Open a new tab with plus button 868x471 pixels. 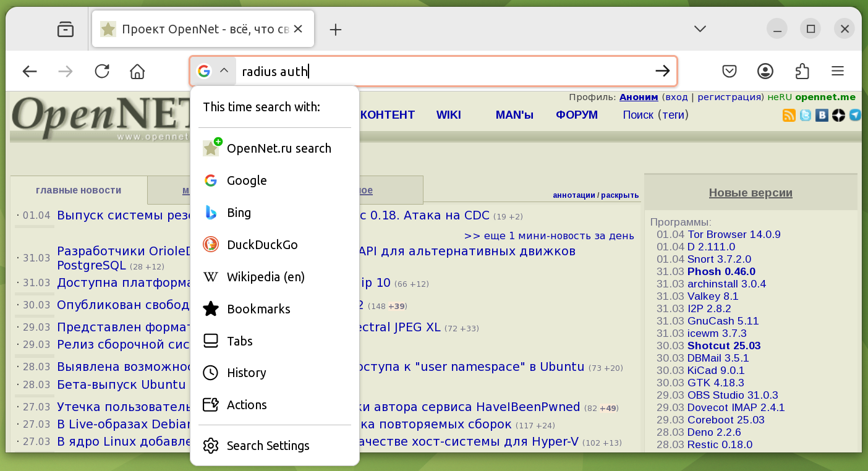[x=335, y=30]
